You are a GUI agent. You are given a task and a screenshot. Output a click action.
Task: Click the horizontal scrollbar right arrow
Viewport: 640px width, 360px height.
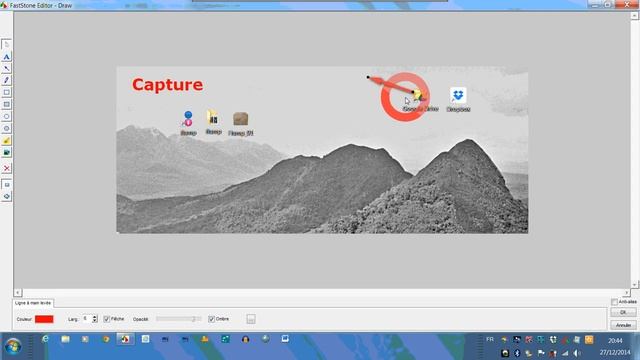(627, 293)
